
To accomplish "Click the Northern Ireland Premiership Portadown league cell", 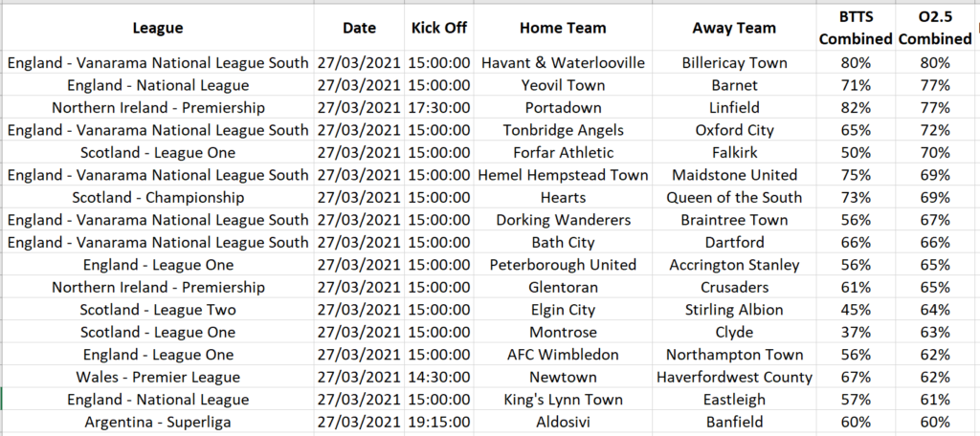I will click(x=158, y=107).
